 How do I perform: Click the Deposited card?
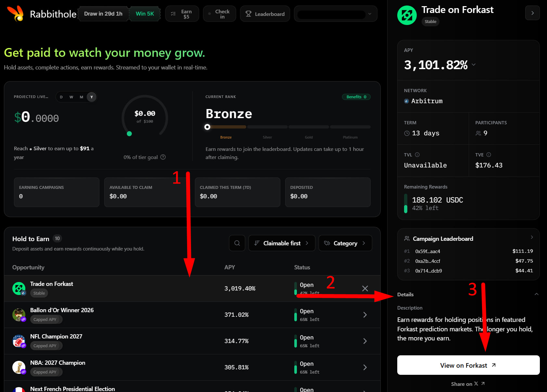[328, 192]
